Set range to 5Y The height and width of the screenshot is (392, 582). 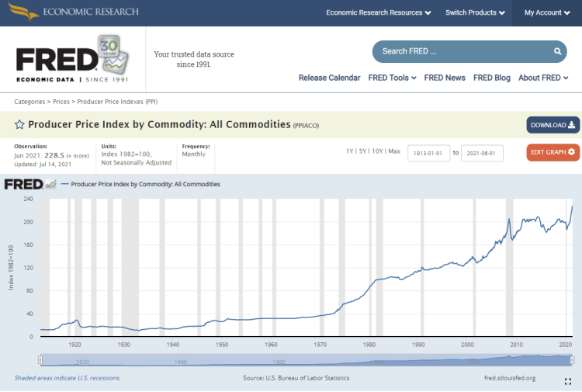click(362, 151)
